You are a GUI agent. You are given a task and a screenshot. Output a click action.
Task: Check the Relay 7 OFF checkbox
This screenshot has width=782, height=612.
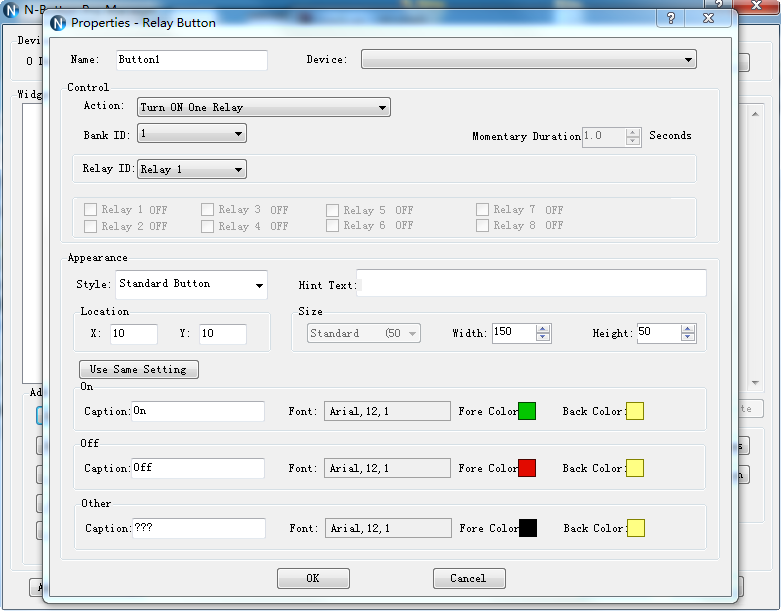[x=482, y=210]
